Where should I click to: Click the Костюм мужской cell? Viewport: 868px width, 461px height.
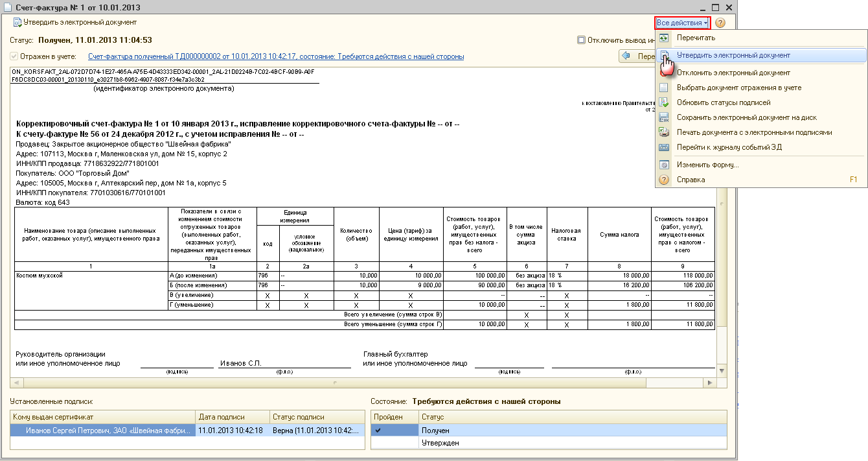[91, 290]
